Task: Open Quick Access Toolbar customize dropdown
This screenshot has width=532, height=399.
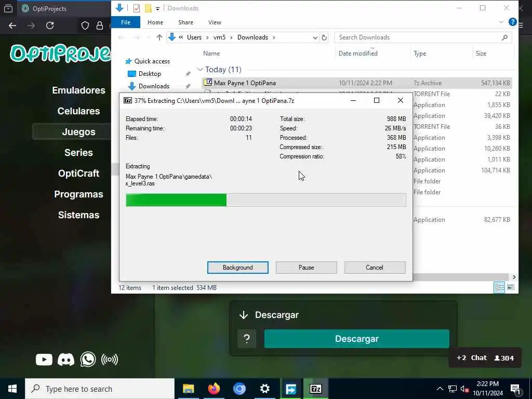Action: [x=158, y=8]
